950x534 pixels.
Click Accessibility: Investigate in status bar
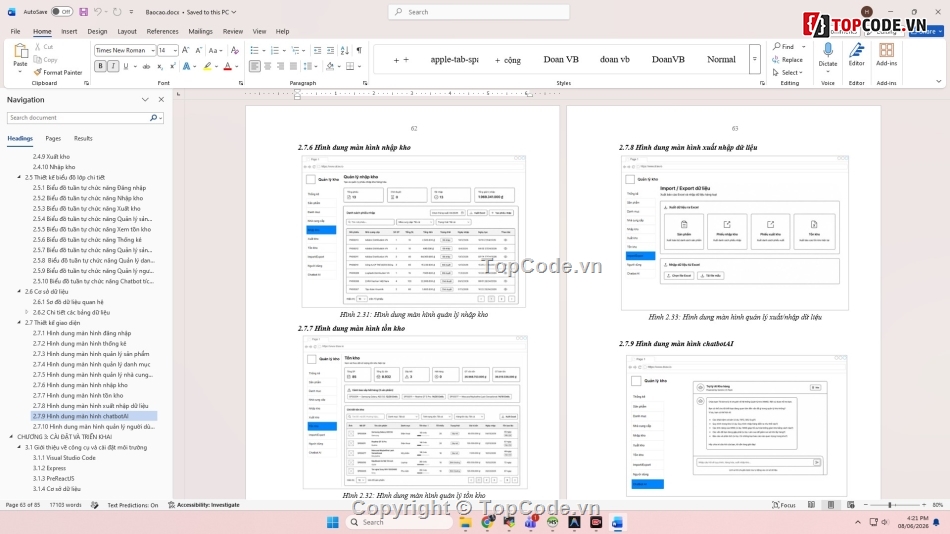pos(204,505)
